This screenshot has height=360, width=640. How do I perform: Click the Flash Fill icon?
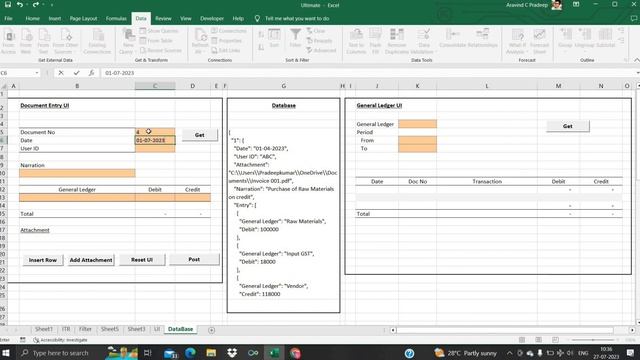tap(375, 41)
